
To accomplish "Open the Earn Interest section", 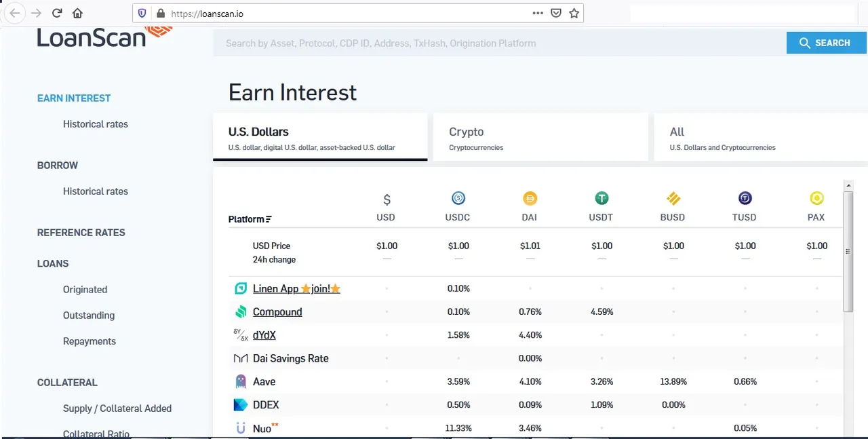I will [x=74, y=98].
